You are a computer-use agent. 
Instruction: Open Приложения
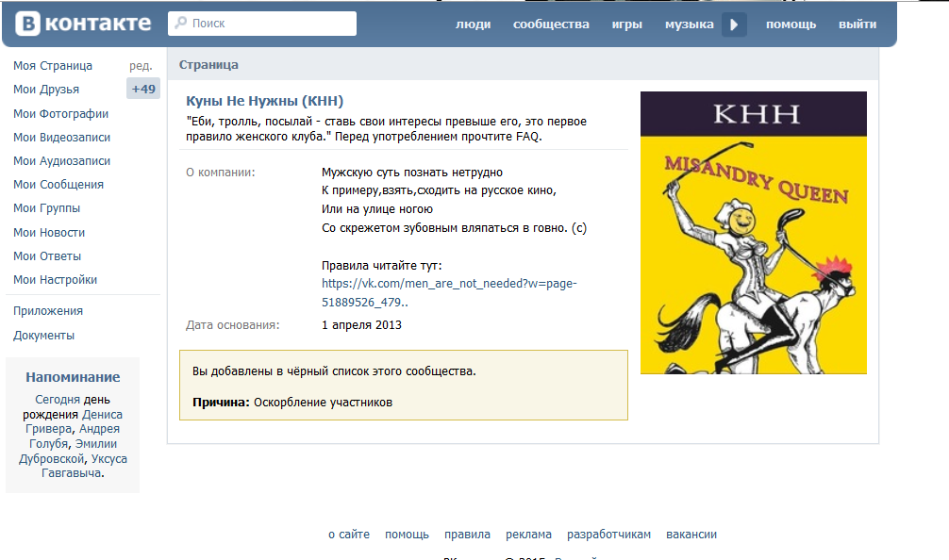click(x=48, y=311)
